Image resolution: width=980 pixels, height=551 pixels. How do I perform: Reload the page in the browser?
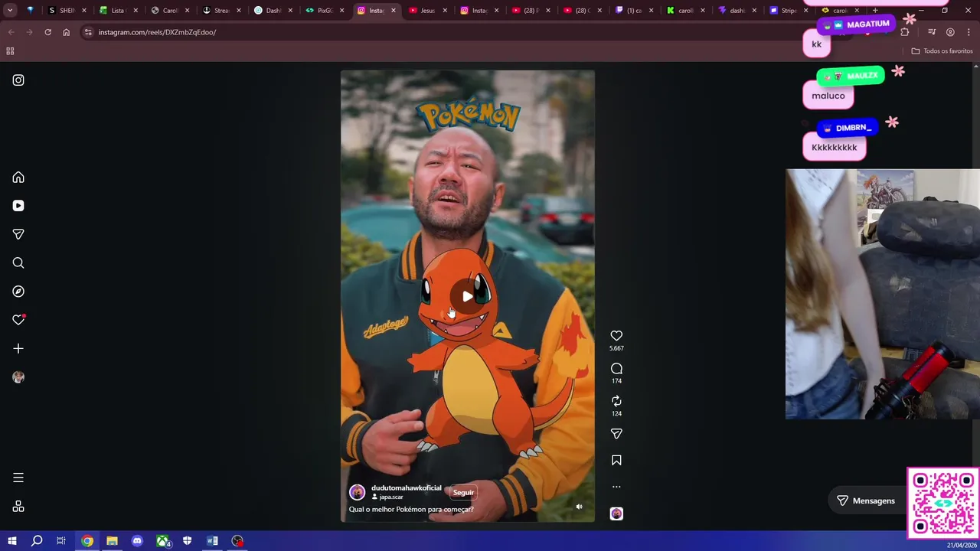(47, 32)
